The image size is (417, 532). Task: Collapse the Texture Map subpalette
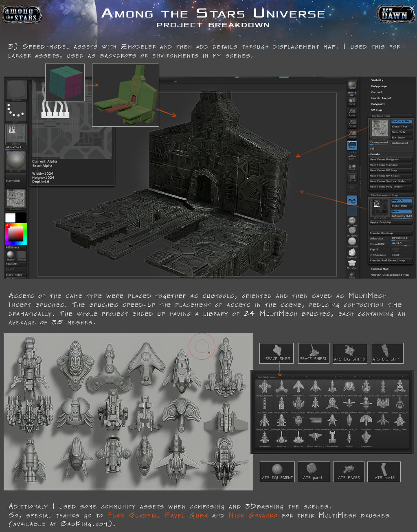[x=381, y=116]
